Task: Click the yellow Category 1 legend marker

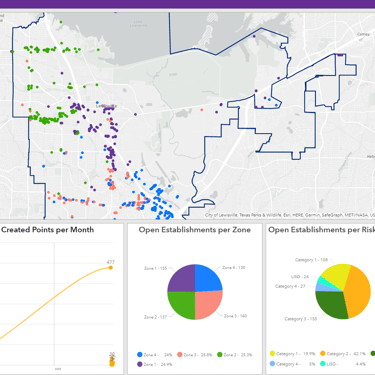Action: click(272, 354)
